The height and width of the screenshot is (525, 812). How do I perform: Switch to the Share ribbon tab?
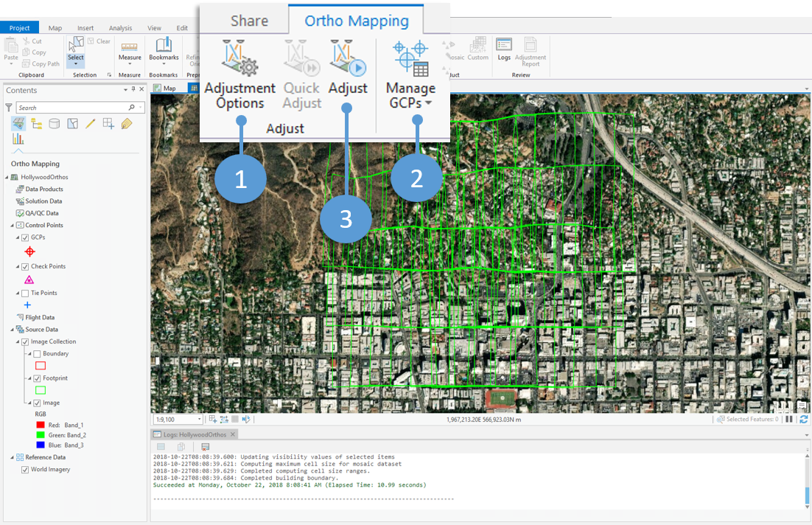coord(248,20)
